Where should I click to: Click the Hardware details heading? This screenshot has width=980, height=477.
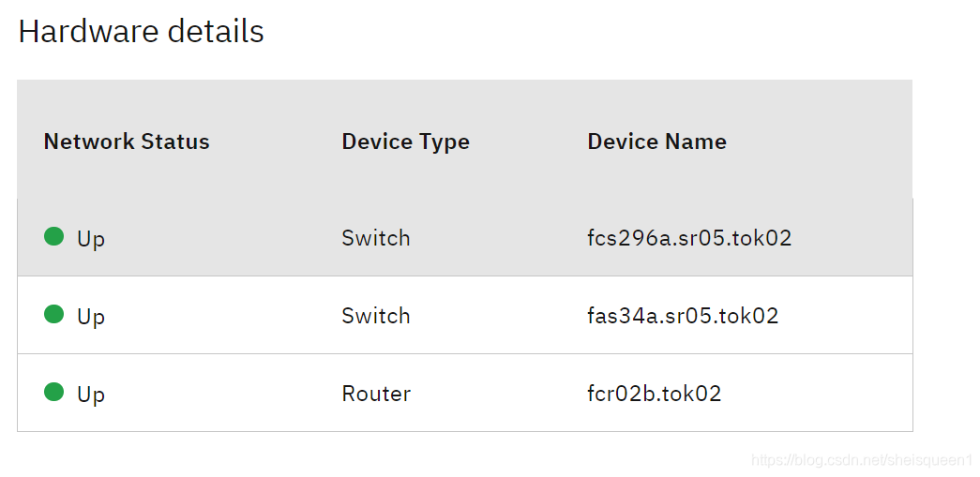pos(141,32)
